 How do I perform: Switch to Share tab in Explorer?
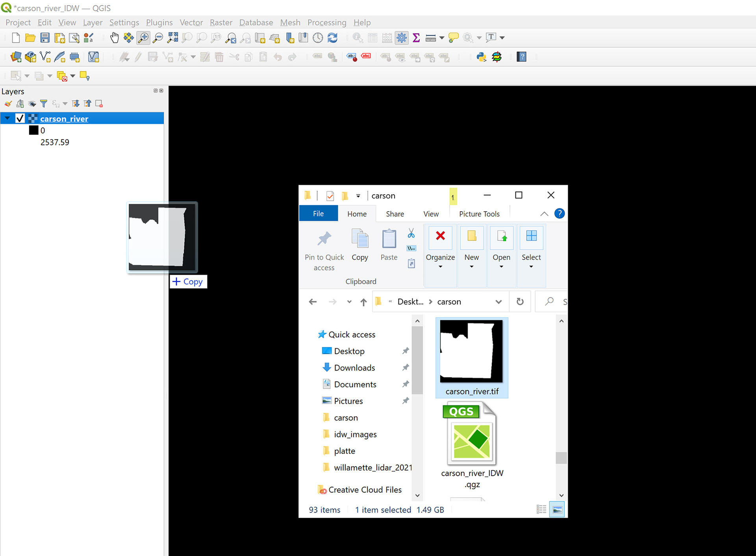[x=395, y=214]
